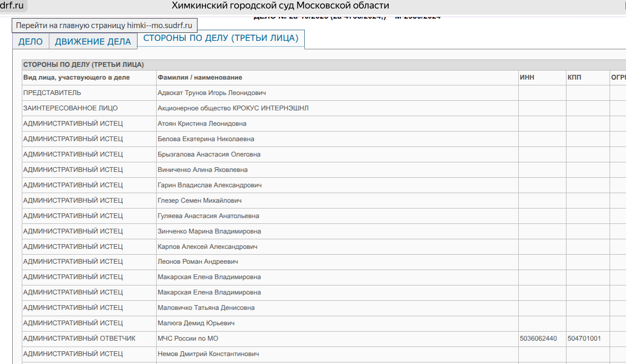Screen dimensions: 626x364
Task: Click the ЗАИНТЕРЕСОВАННОЕ ЛИЦО role cell
Action: [70, 108]
